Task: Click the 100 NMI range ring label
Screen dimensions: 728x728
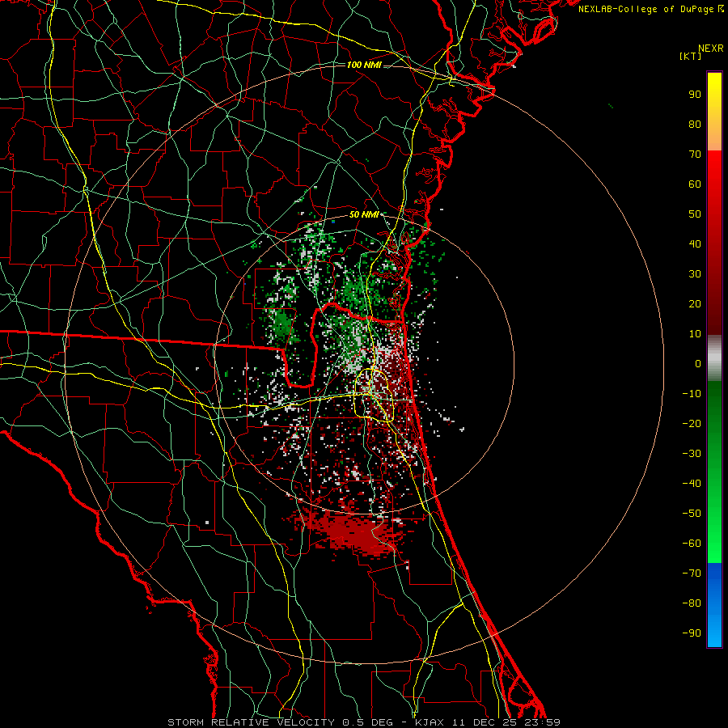Action: click(x=364, y=65)
